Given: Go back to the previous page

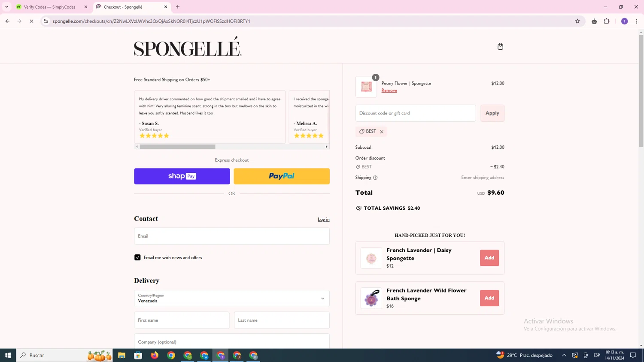Looking at the screenshot, I should [7, 21].
